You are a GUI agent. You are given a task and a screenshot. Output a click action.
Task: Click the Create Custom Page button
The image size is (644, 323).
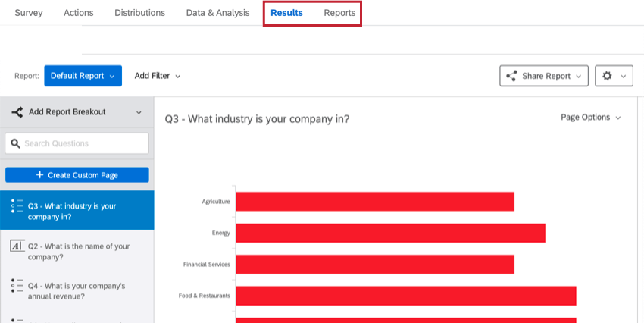tap(77, 175)
